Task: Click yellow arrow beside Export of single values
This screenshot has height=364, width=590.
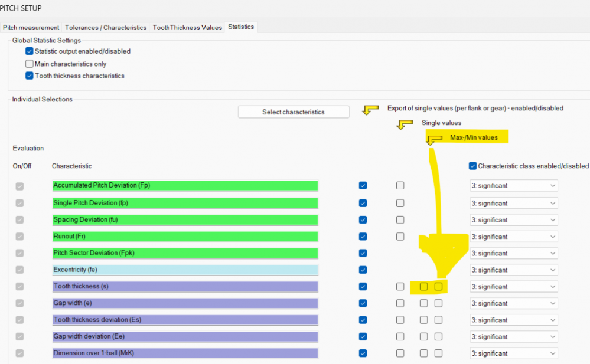Action: pos(370,110)
